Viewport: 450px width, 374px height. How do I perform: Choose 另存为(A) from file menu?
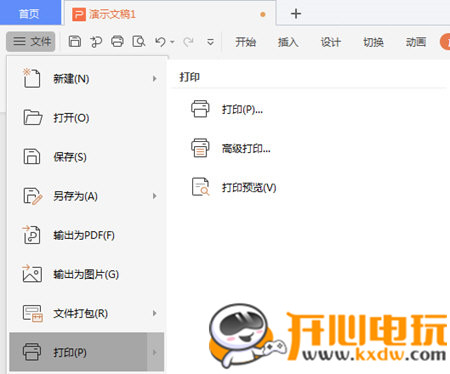(87, 196)
